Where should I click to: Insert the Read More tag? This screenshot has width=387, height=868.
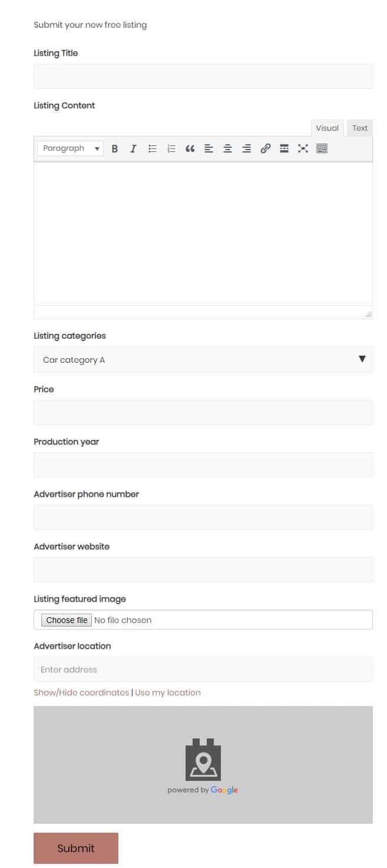click(x=284, y=148)
